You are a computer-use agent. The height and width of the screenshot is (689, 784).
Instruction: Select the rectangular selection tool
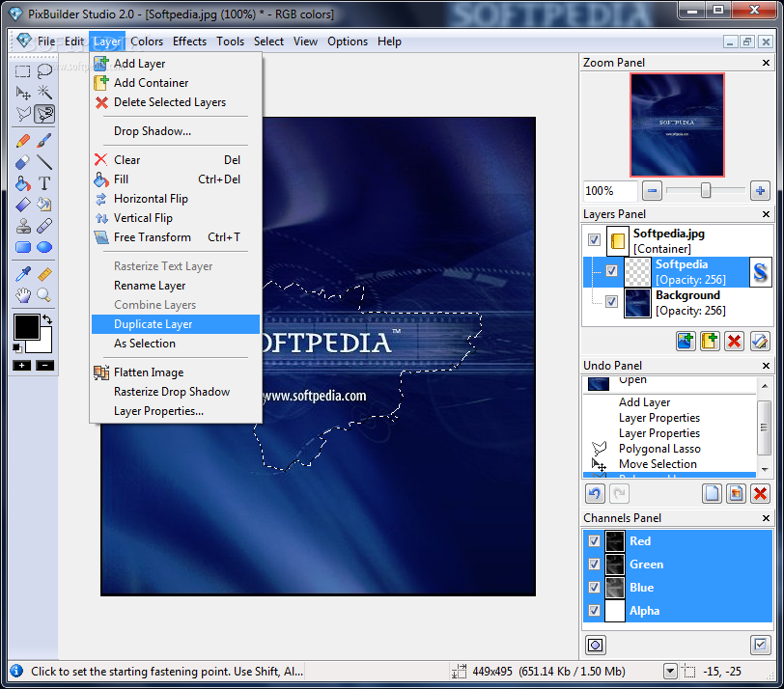click(22, 71)
